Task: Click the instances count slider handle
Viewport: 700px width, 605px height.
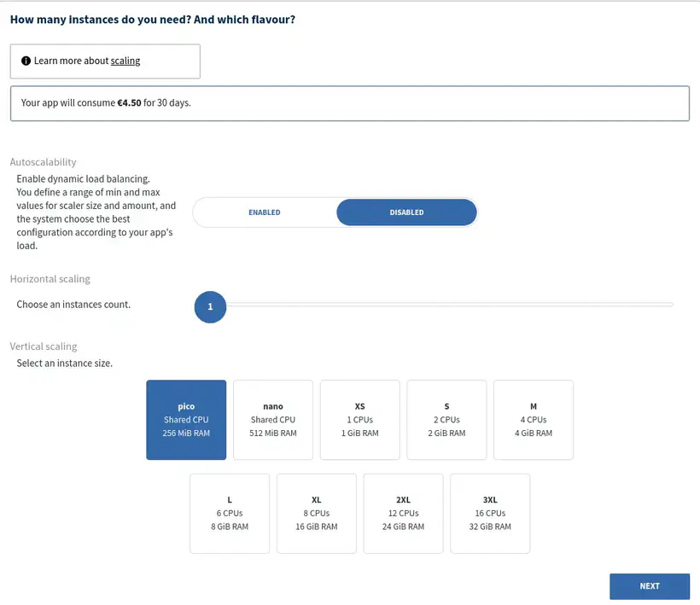Action: point(210,306)
